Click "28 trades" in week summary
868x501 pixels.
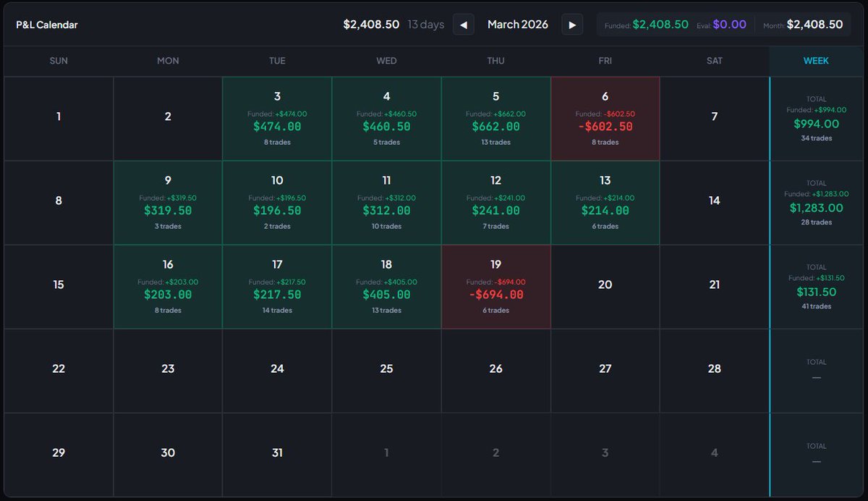pos(817,222)
